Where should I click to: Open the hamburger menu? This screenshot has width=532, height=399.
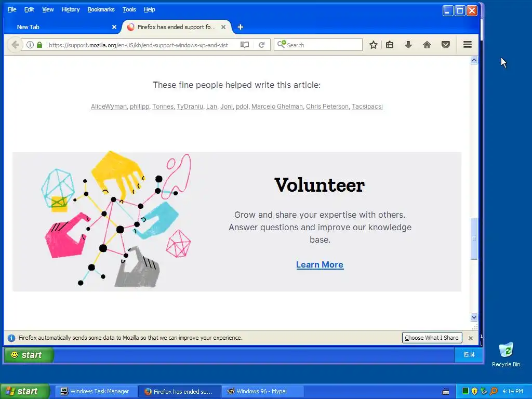468,45
